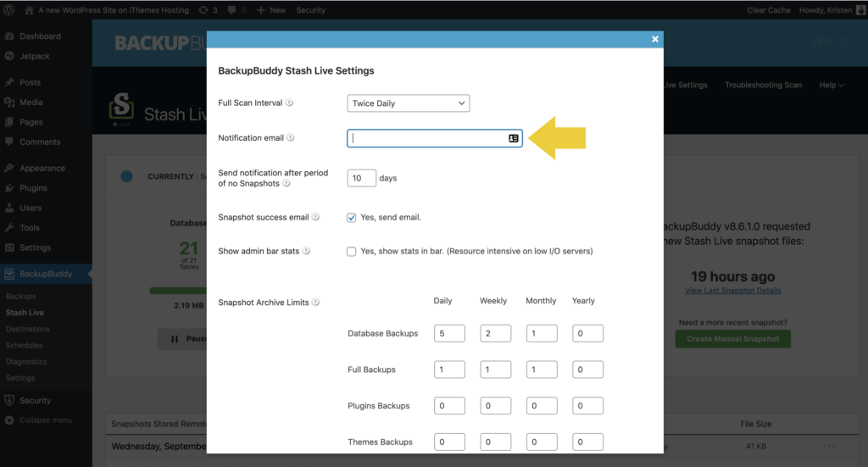
Task: Edit Plugins Backups Yearly limit field
Action: tap(587, 406)
